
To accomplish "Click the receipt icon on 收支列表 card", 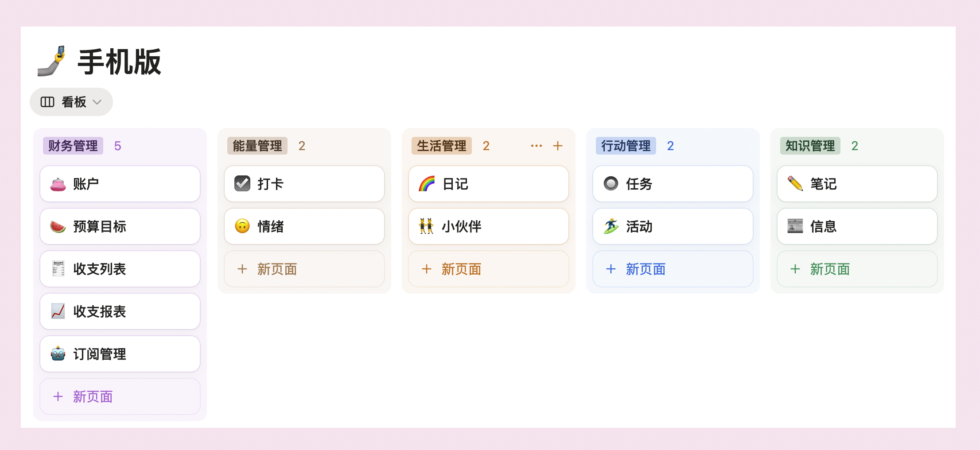I will click(58, 269).
